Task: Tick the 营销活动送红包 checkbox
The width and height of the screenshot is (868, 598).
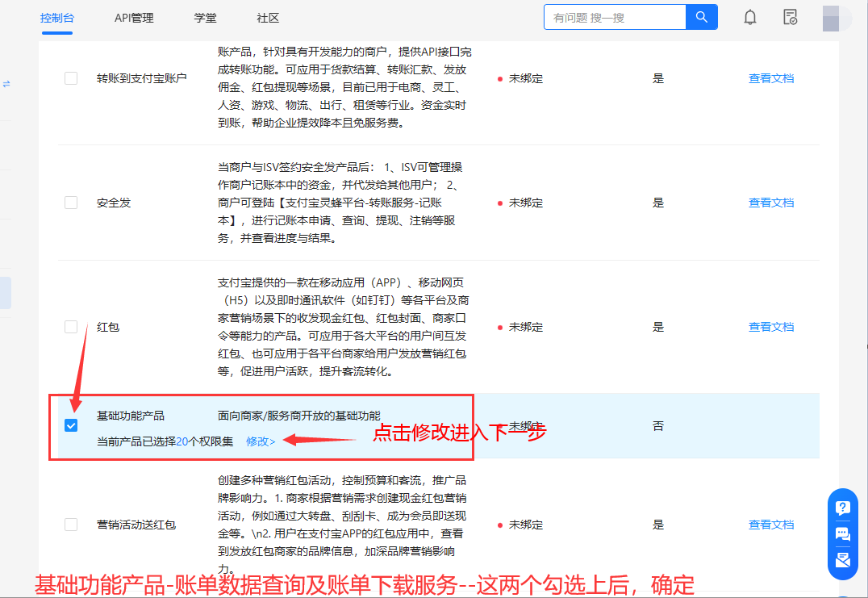Action: [x=71, y=525]
